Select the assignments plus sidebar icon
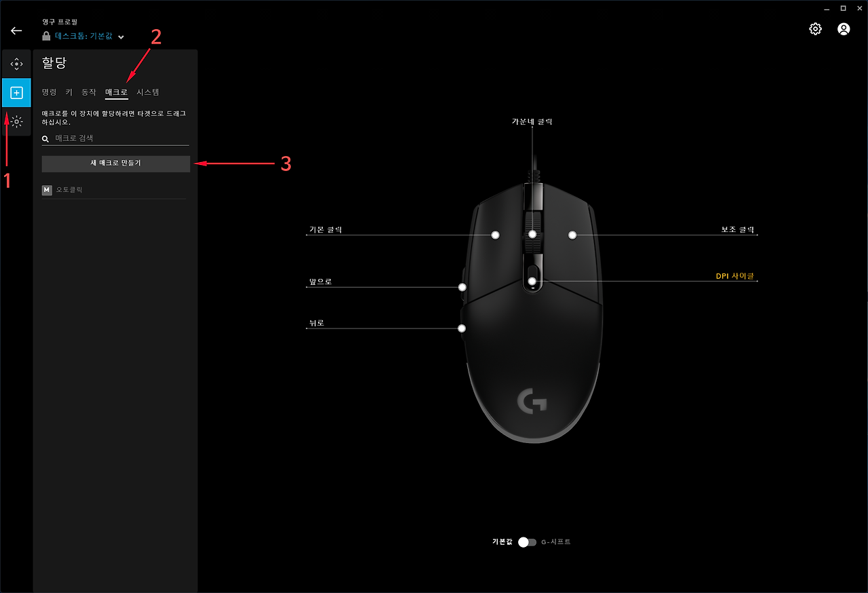 16,93
